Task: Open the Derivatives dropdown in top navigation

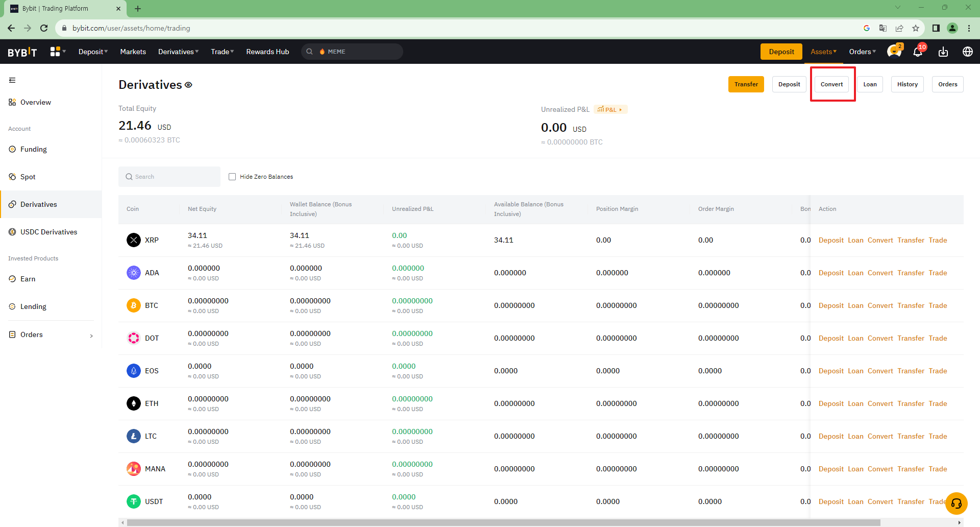Action: click(178, 52)
